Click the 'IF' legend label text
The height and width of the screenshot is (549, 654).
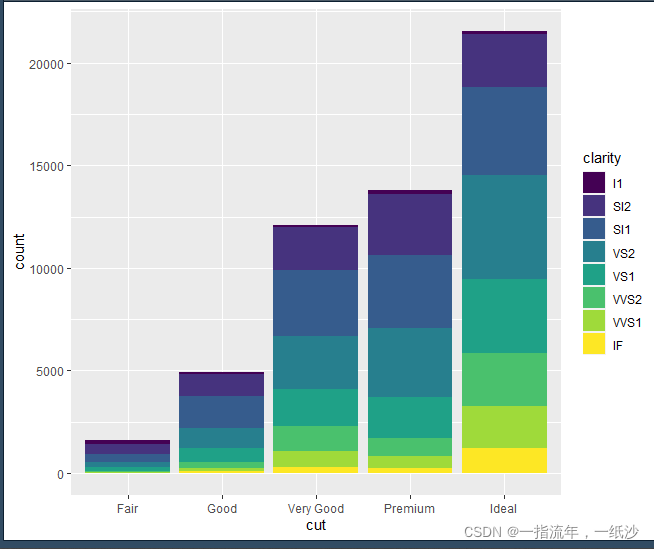click(x=617, y=345)
